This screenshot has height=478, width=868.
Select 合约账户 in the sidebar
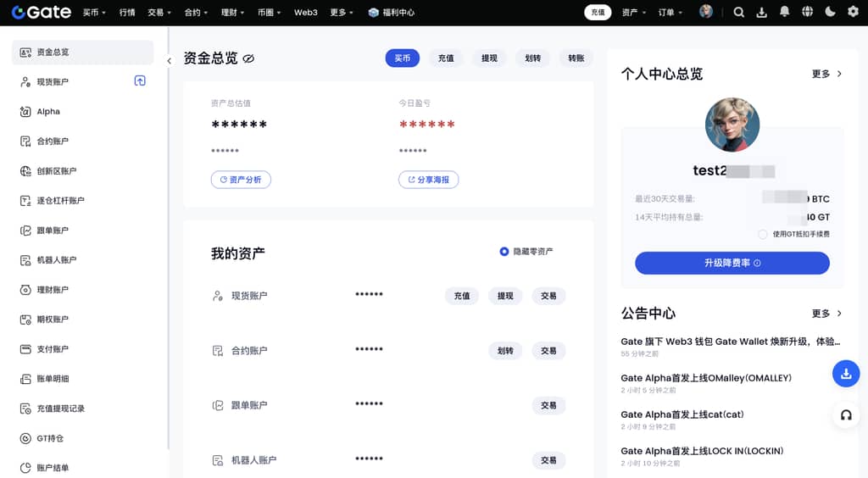click(53, 142)
